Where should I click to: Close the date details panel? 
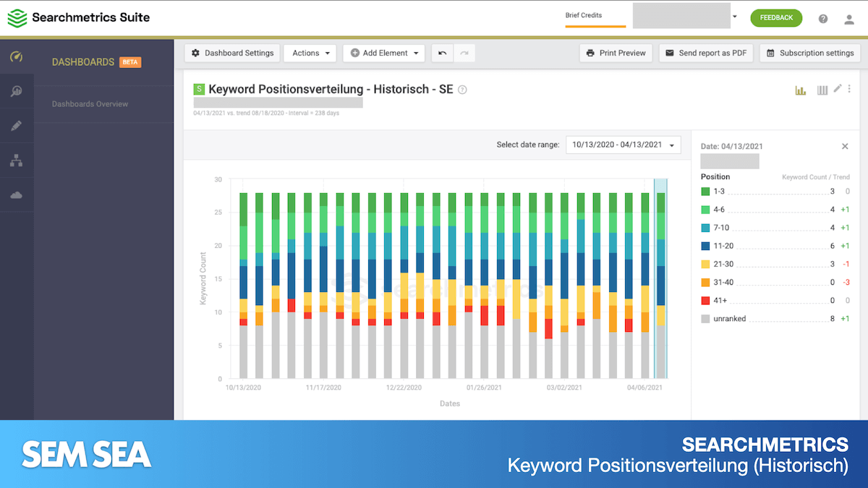click(845, 146)
